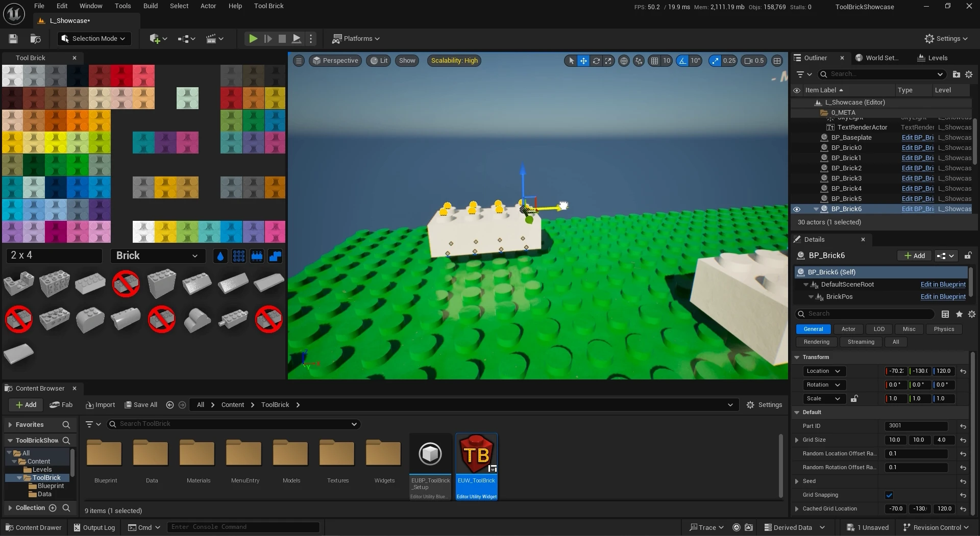Toggle visibility of BP_Brick6 in Outliner
Image resolution: width=980 pixels, height=536 pixels.
(x=796, y=209)
